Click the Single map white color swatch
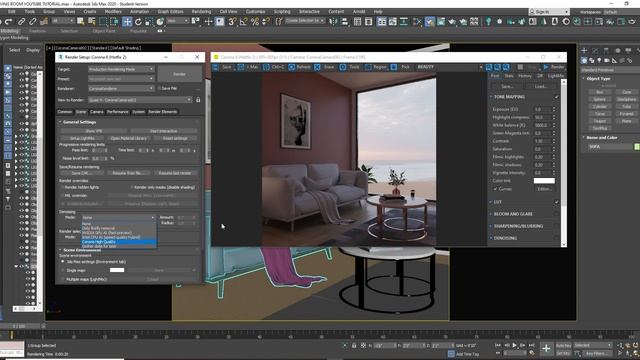Viewport: 640px width, 360px height. pos(117,270)
